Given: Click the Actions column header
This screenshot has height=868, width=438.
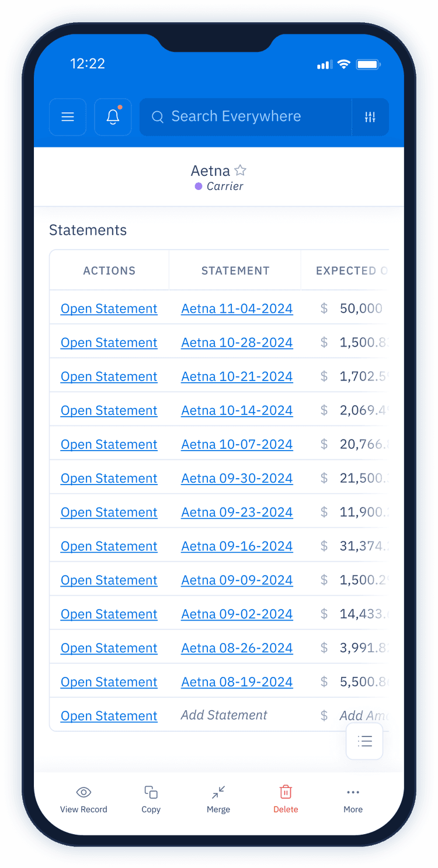Looking at the screenshot, I should [109, 271].
